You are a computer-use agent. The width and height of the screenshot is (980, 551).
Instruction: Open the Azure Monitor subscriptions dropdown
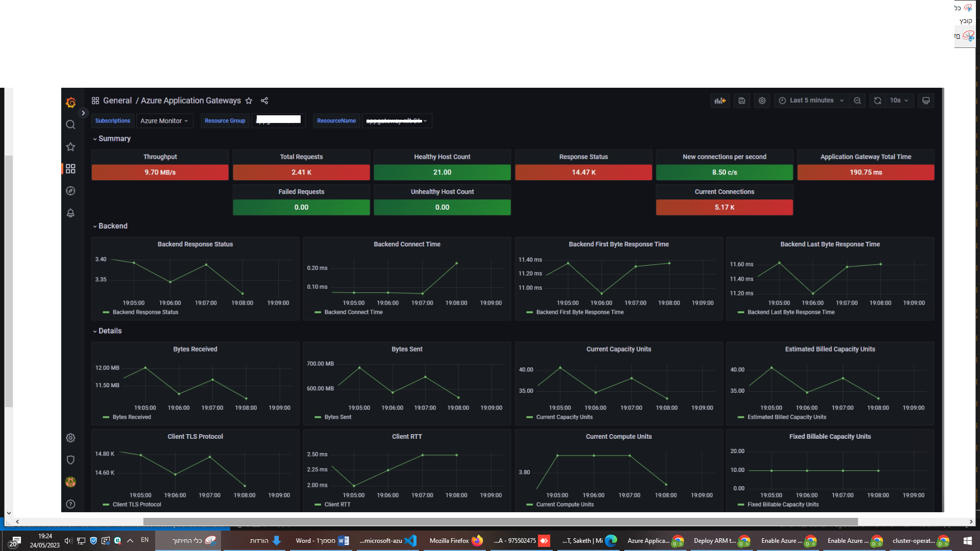pos(164,121)
